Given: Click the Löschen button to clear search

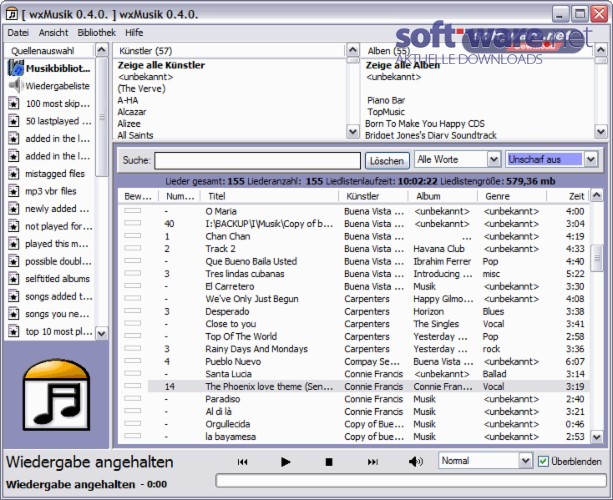Looking at the screenshot, I should coord(387,161).
